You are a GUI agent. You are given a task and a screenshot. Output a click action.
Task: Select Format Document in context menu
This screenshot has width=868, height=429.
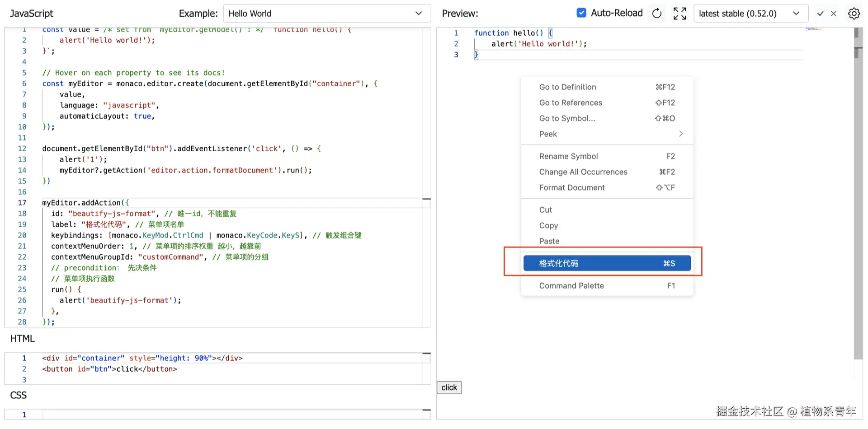pyautogui.click(x=607, y=187)
